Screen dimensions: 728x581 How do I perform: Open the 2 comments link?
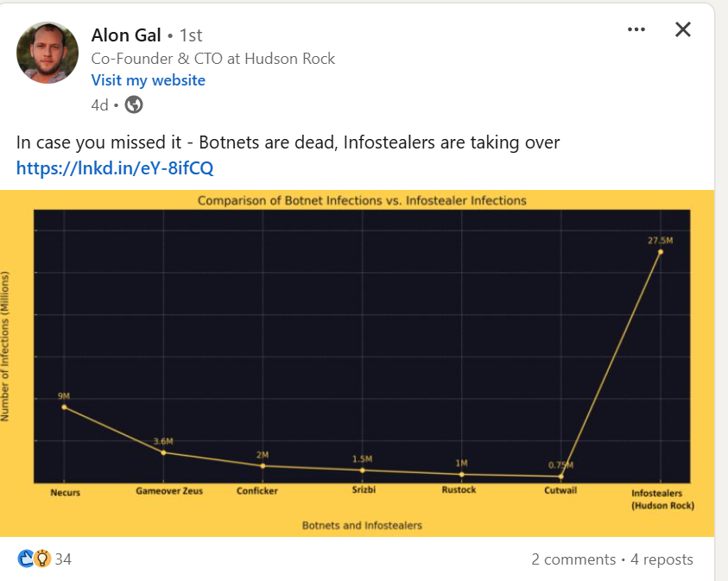point(573,559)
